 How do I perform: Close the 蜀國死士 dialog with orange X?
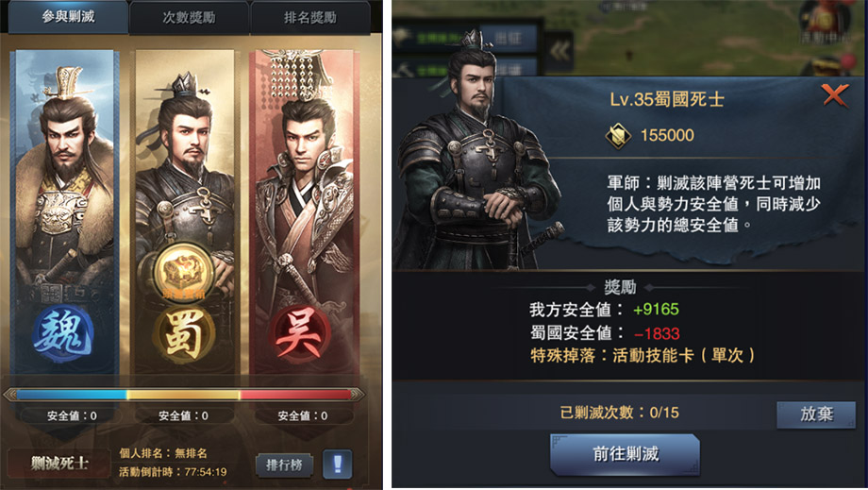[x=835, y=95]
